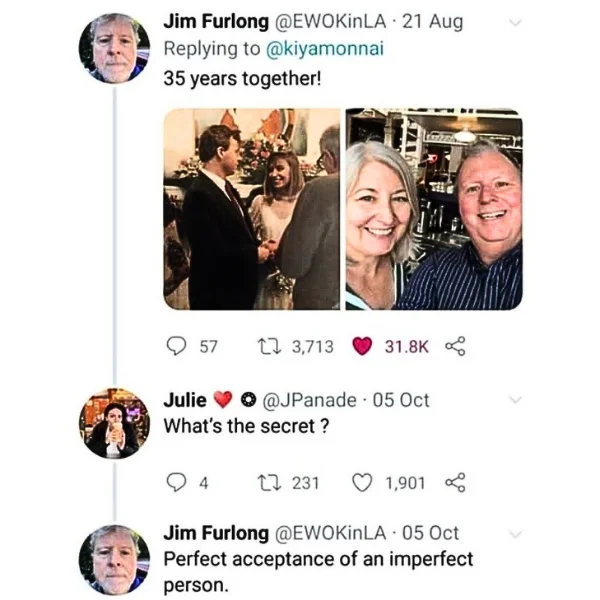Like Julie's tweet with the heart icon
The width and height of the screenshot is (600, 600).
point(363,483)
